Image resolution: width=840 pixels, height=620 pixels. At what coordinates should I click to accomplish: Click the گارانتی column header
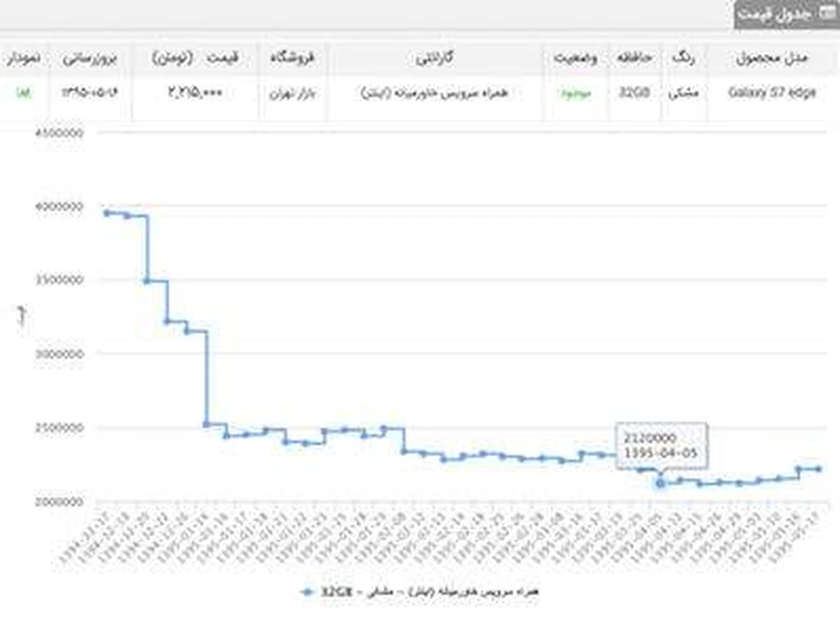click(x=435, y=58)
